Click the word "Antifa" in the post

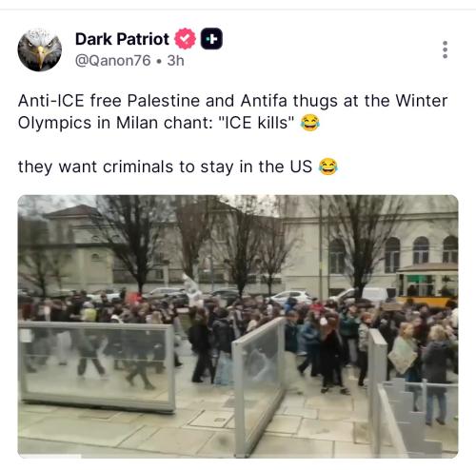(x=264, y=101)
